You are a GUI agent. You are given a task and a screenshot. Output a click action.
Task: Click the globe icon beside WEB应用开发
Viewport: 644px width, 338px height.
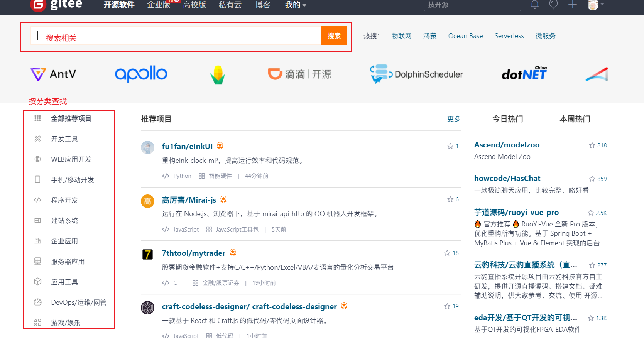click(x=37, y=159)
